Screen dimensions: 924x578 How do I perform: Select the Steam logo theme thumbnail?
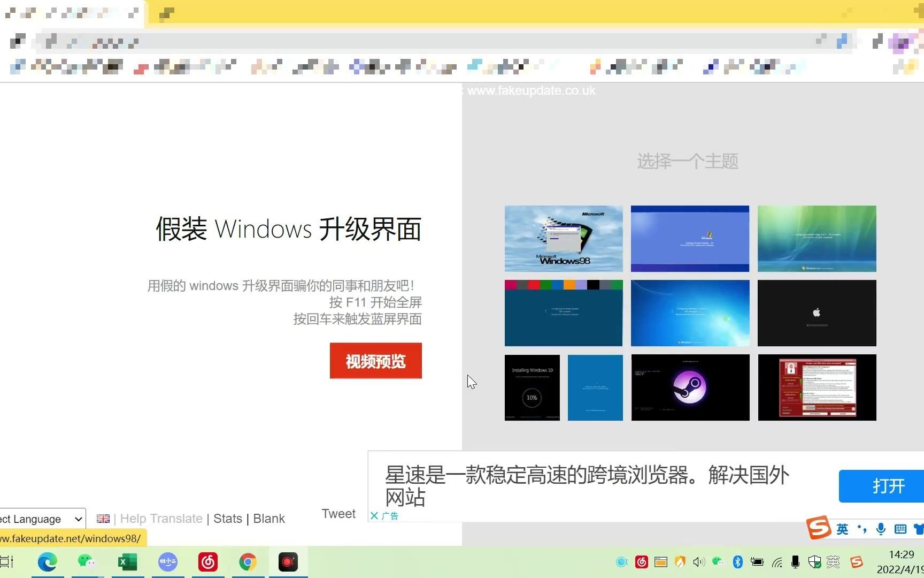tap(690, 387)
